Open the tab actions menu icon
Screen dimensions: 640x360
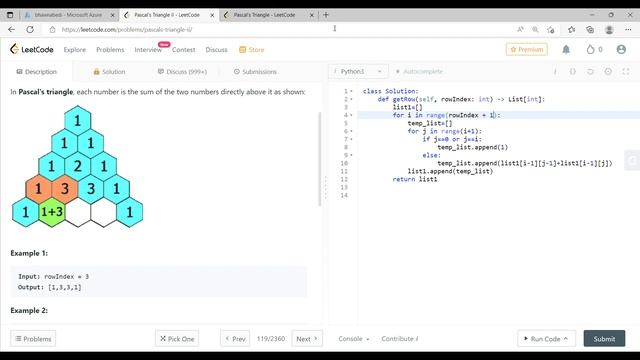(10, 15)
